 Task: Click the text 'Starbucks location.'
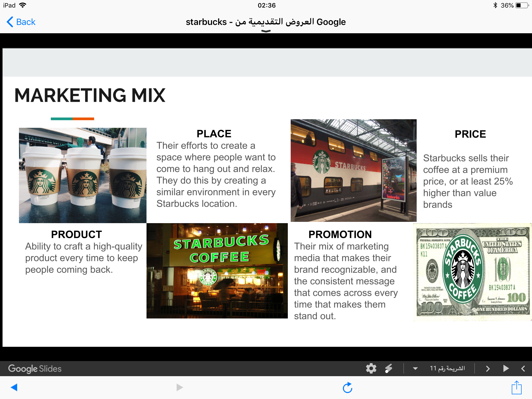197,204
